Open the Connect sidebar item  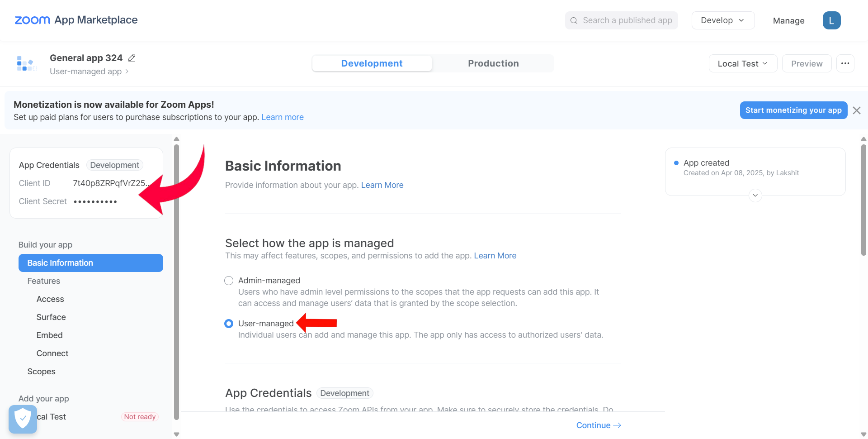pos(52,353)
